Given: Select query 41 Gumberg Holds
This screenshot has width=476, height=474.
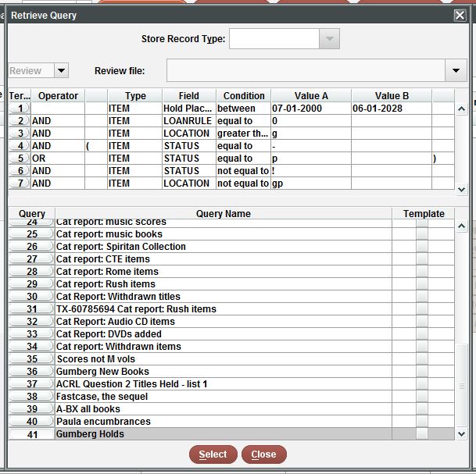Looking at the screenshot, I should click(224, 434).
